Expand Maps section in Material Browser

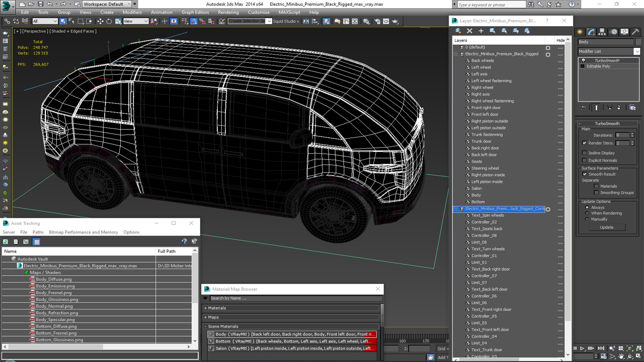tap(205, 317)
